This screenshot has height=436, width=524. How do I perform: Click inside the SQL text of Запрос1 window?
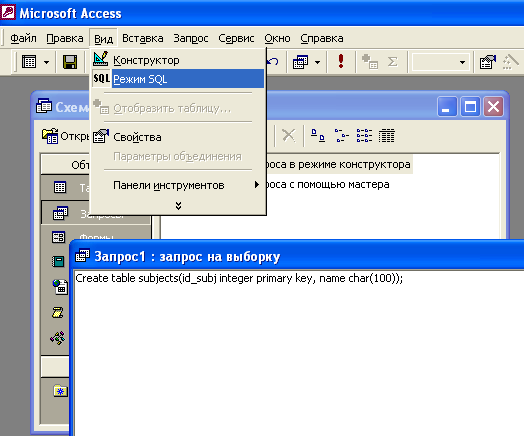[239, 278]
